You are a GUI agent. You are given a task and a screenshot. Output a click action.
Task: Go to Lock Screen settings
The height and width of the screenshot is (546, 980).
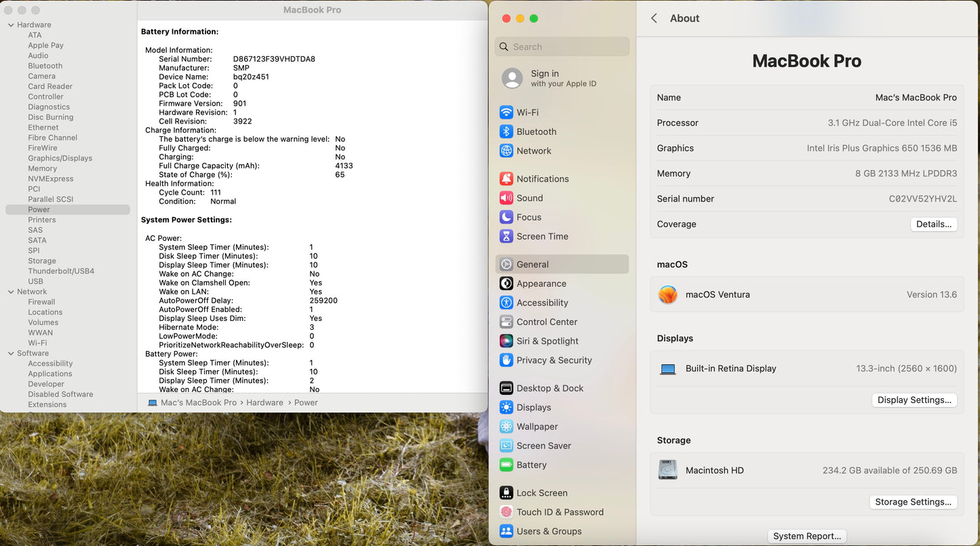click(541, 493)
